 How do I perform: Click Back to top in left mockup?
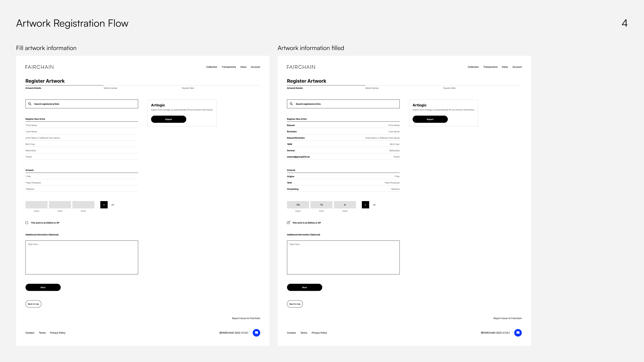pyautogui.click(x=33, y=304)
